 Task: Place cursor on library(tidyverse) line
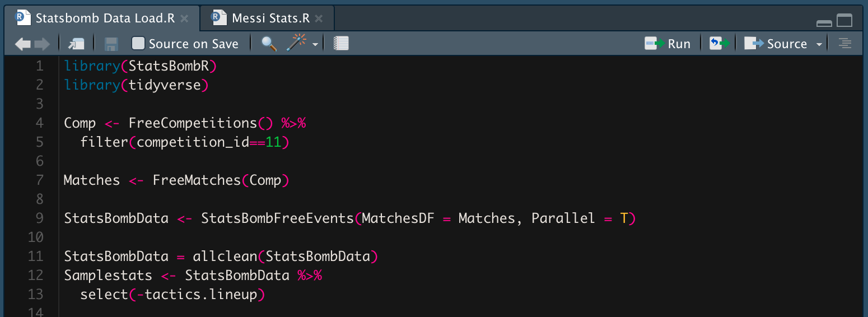tap(136, 85)
